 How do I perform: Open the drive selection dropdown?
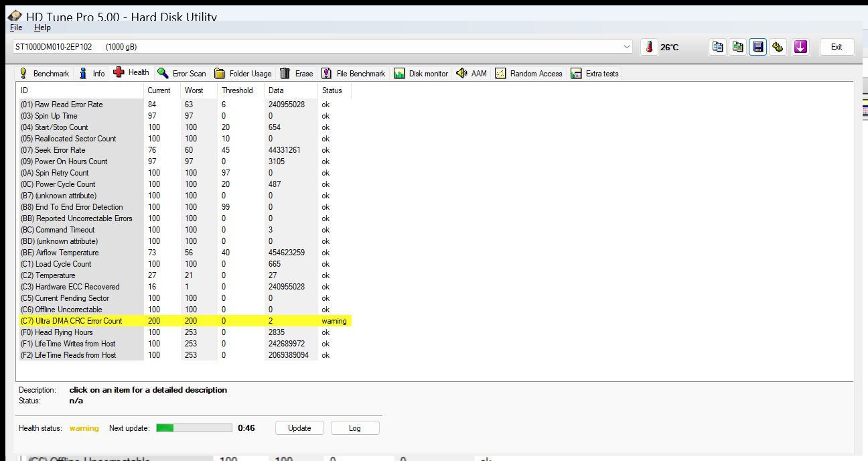tap(322, 46)
